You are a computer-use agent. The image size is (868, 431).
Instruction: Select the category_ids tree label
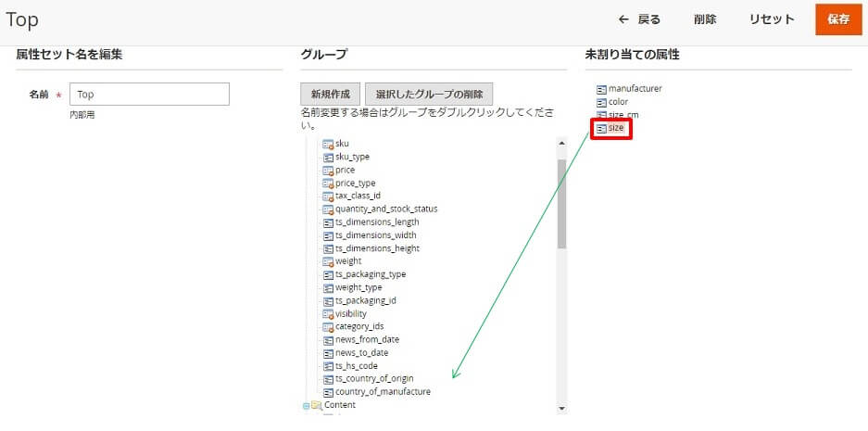click(x=359, y=327)
